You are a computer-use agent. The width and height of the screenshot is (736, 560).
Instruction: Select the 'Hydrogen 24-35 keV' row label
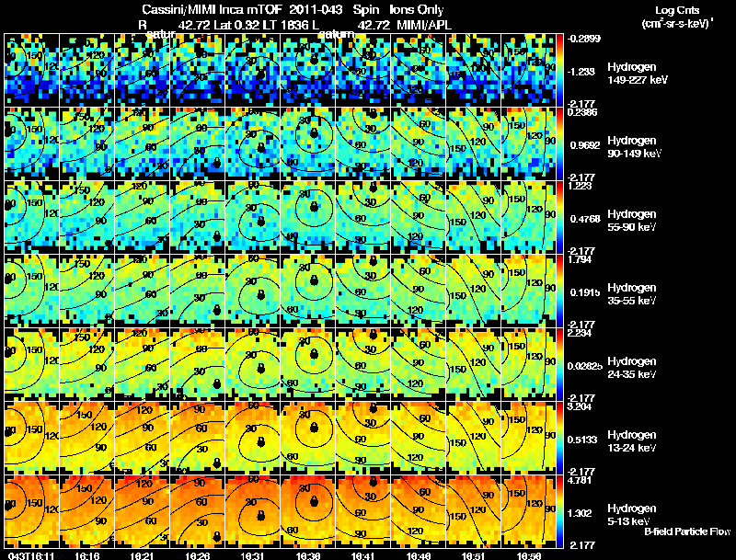[632, 368]
